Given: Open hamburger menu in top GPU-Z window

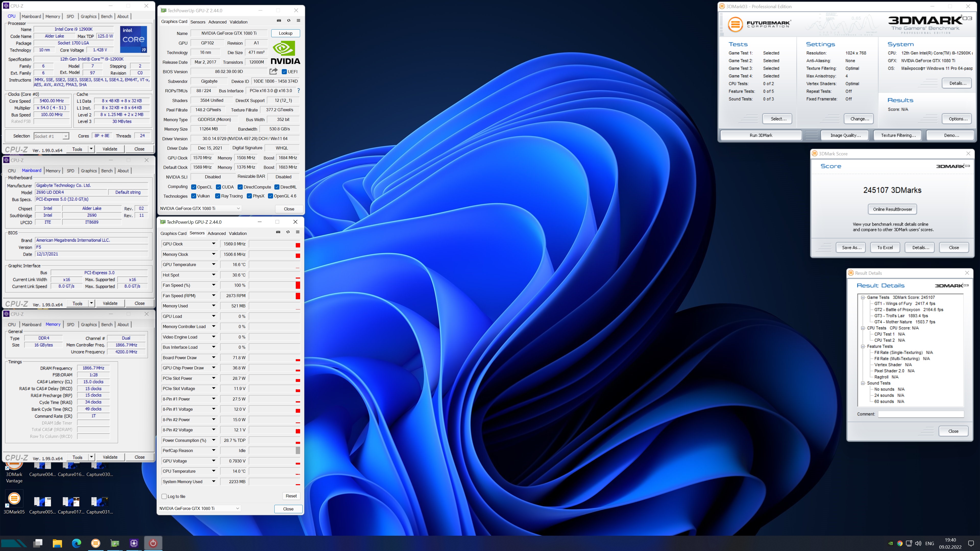Looking at the screenshot, I should click(x=298, y=20).
